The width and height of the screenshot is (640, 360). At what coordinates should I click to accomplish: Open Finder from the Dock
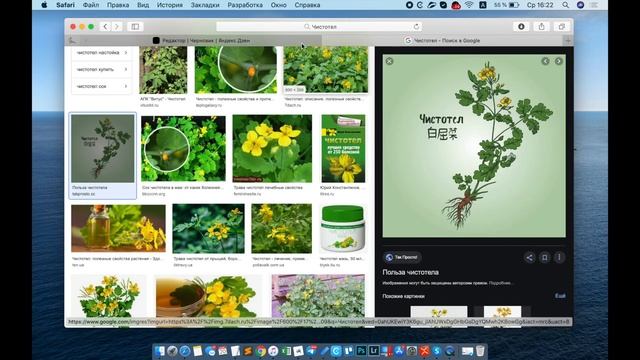(x=160, y=351)
